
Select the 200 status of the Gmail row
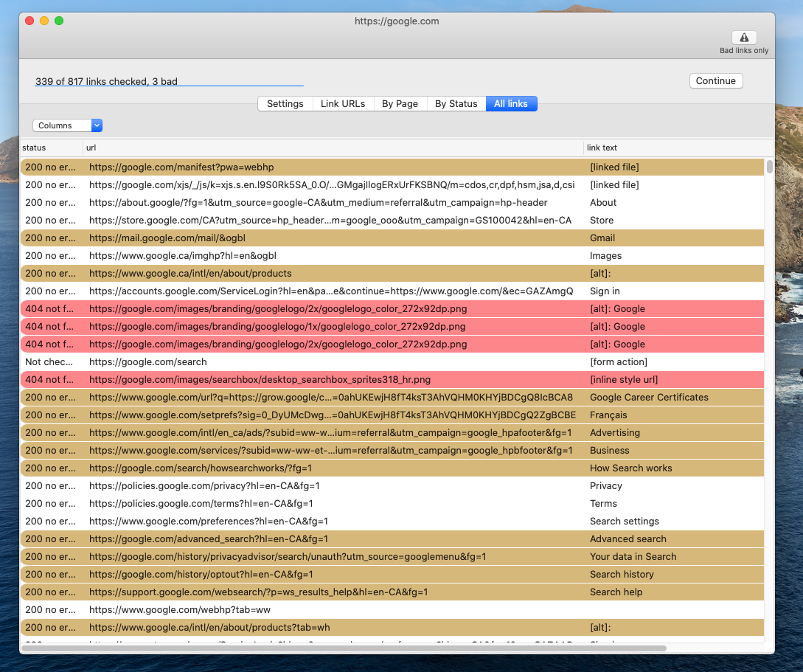(x=50, y=238)
